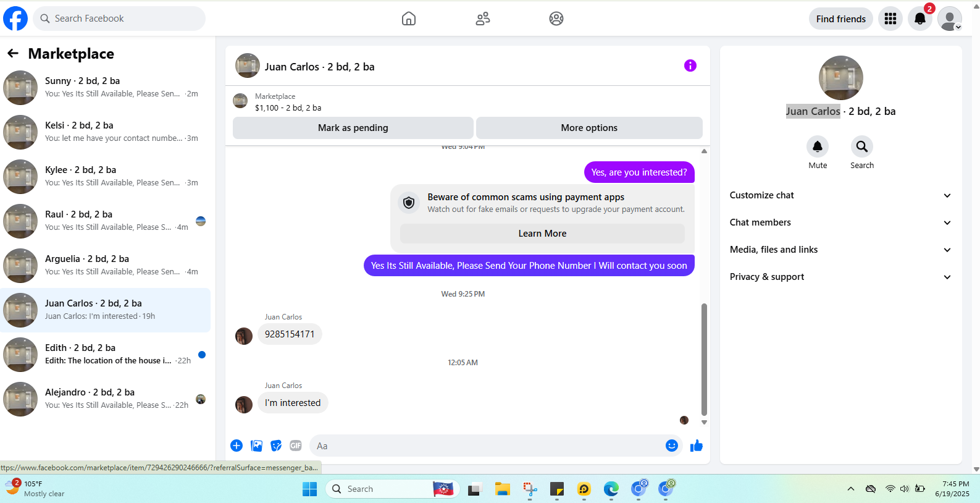Open the shield icon in scam warning

point(409,203)
